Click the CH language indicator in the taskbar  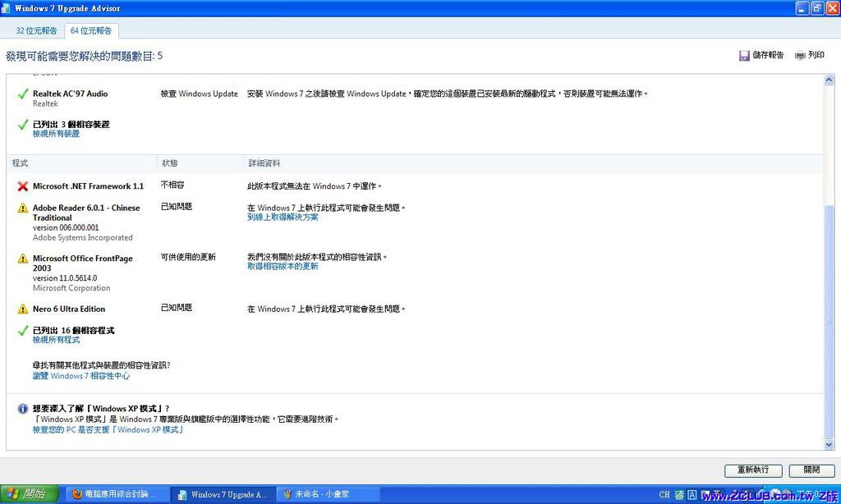(664, 494)
